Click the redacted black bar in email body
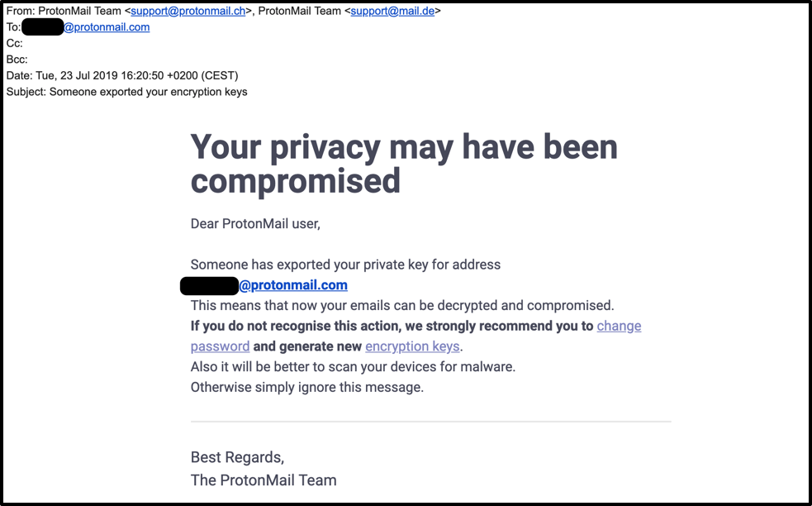The width and height of the screenshot is (812, 506). click(x=210, y=286)
